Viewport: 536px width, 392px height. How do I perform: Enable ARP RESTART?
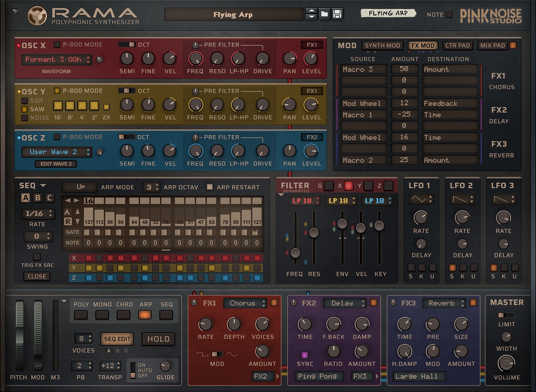210,187
